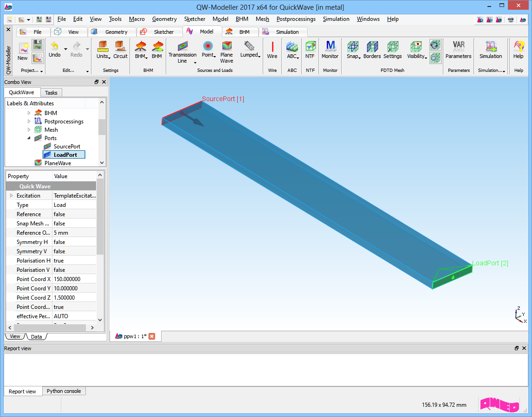Click quick-access new project icon
The height and width of the screenshot is (417, 532).
pos(10,19)
